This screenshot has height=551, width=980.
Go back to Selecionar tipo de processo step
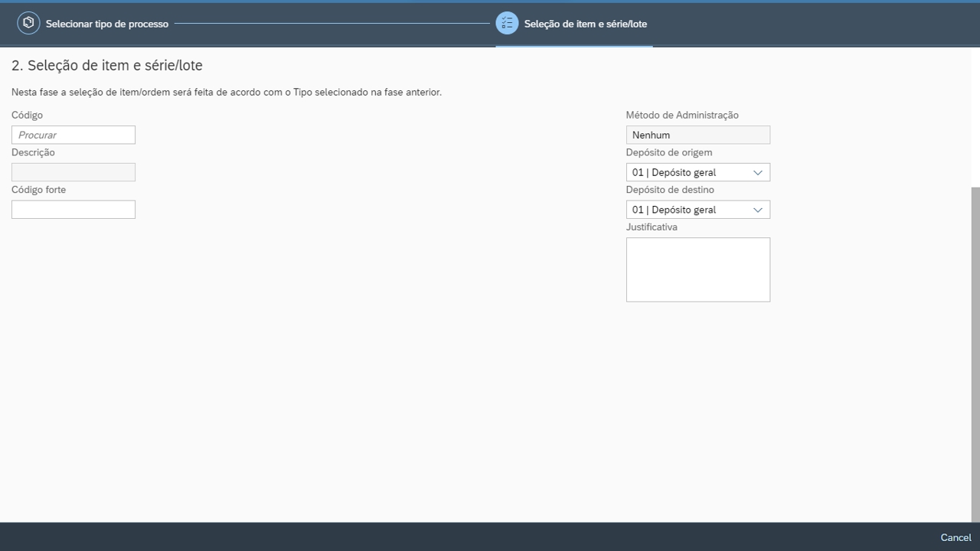pyautogui.click(x=106, y=24)
